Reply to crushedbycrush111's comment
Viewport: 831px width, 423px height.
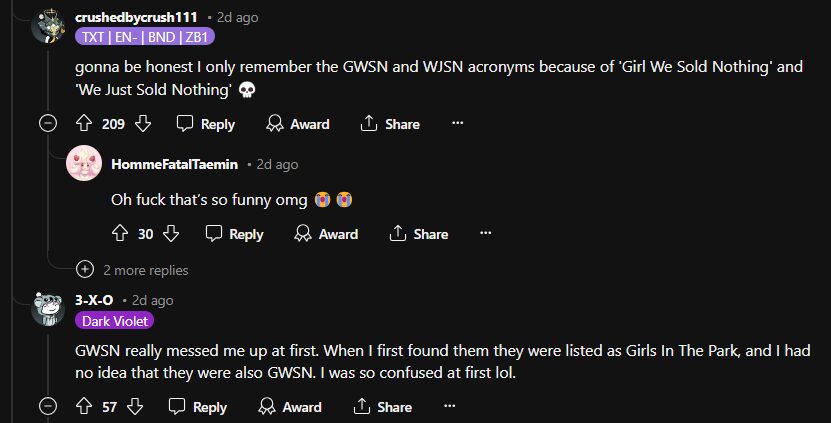(x=206, y=124)
